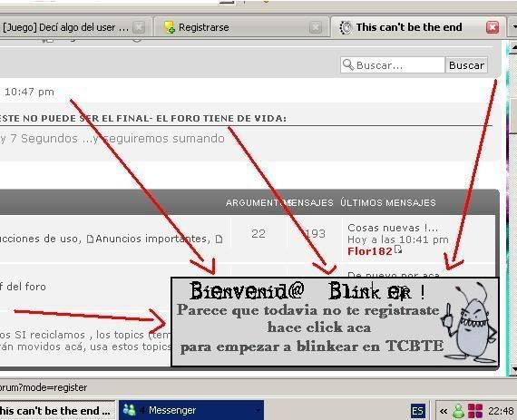Open the Cosas nuevas latest message link
Image resolution: width=517 pixels, height=420 pixels.
(x=393, y=228)
